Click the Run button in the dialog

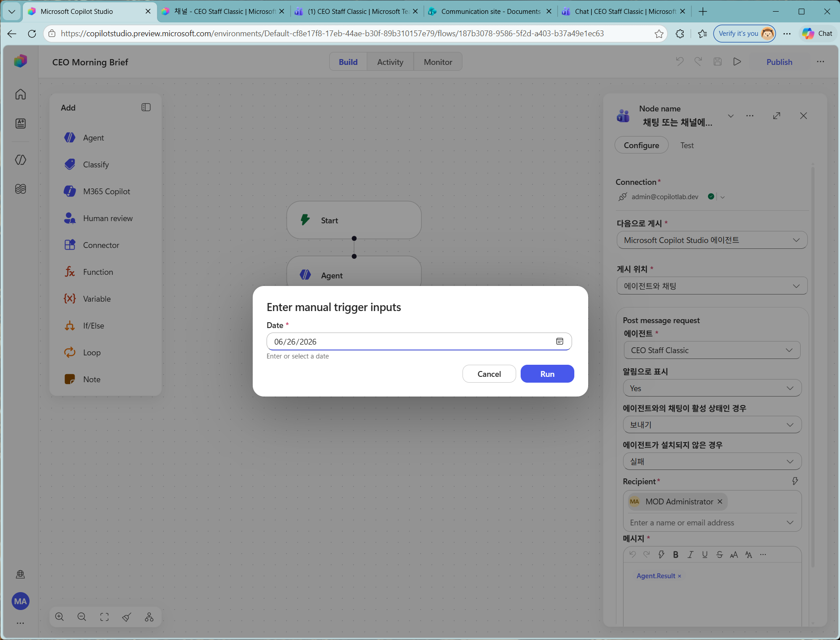click(547, 374)
